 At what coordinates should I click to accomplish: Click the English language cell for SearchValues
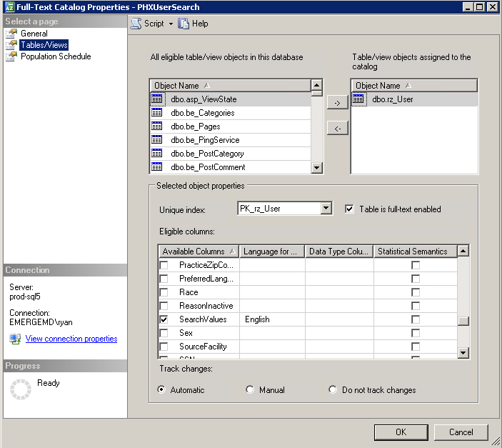click(273, 319)
